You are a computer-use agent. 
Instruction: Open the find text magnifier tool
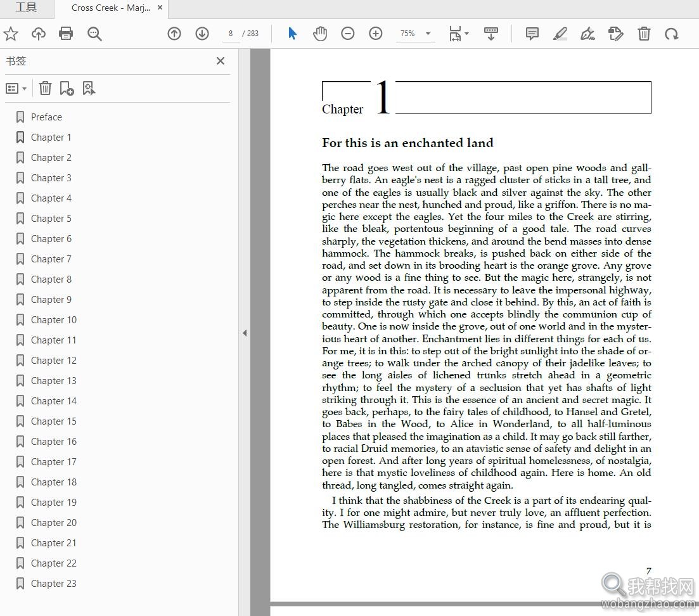point(94,34)
